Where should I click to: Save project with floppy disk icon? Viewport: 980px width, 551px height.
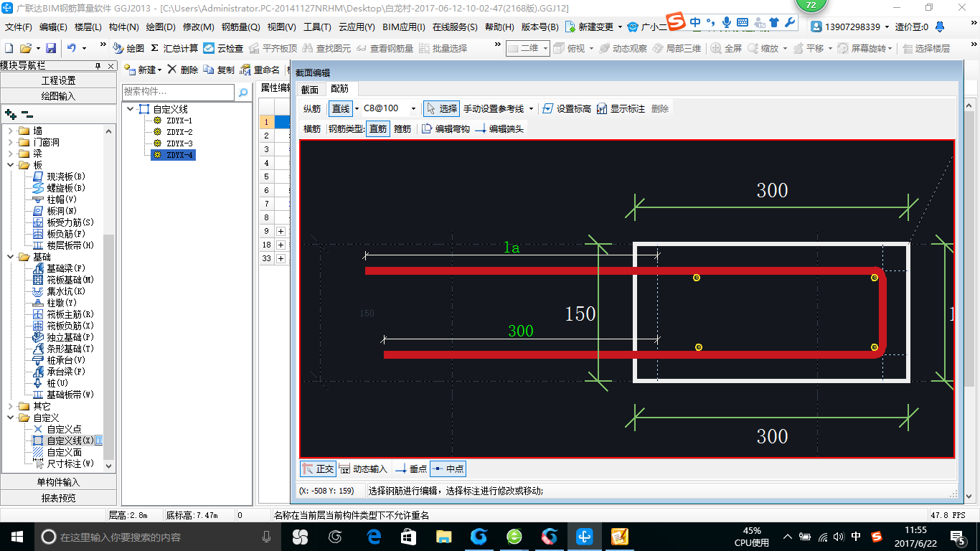(x=51, y=48)
